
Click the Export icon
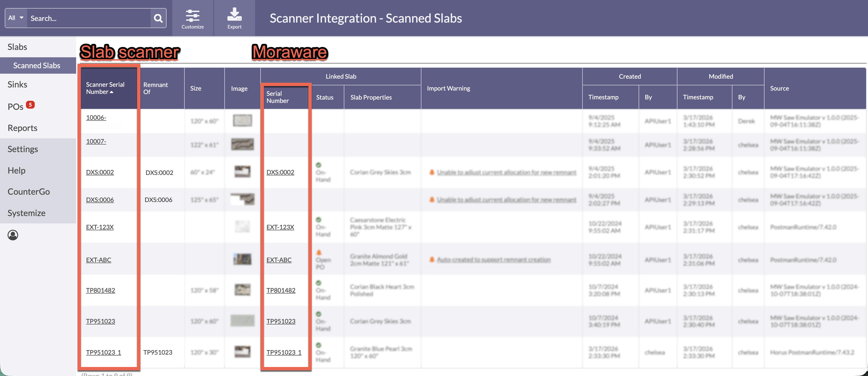tap(234, 15)
